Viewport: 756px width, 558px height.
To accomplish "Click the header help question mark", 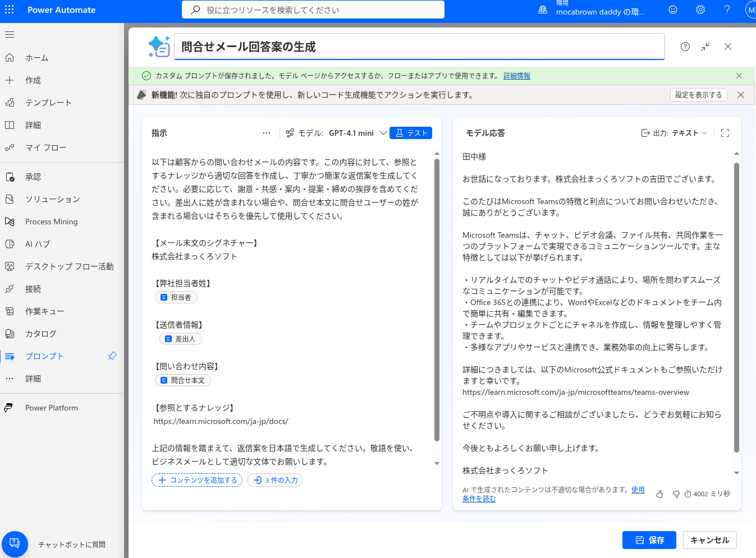I will 727,10.
